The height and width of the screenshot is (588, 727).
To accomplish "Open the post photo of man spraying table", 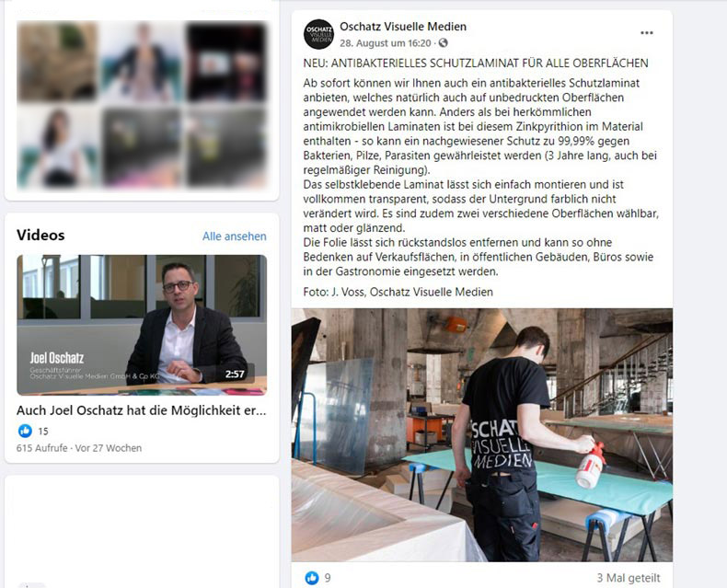I will pos(481,435).
